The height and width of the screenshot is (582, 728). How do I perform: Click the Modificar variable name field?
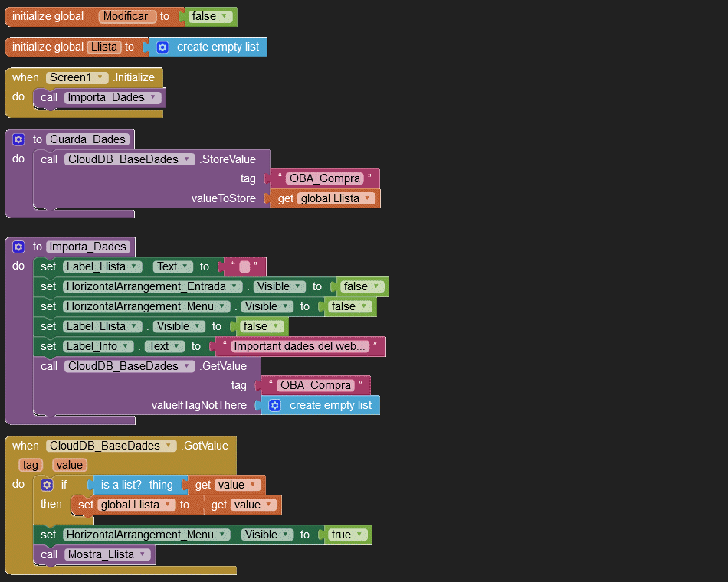tap(127, 17)
